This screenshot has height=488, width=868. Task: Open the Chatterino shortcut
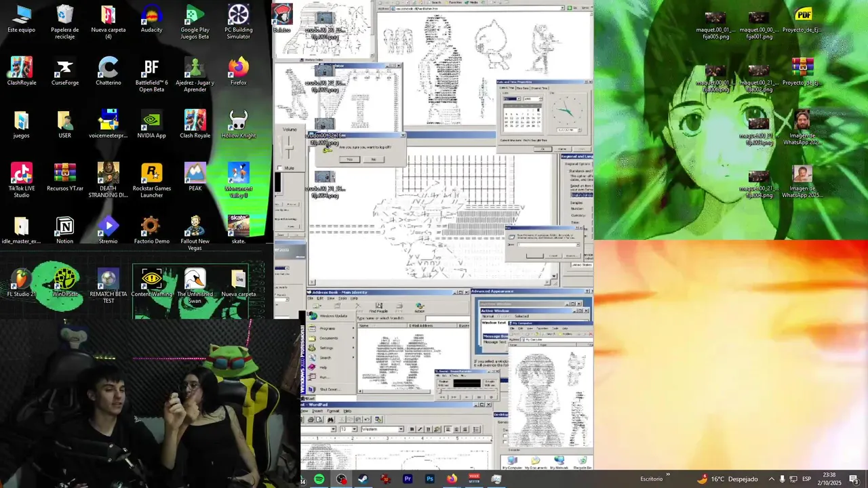[x=108, y=72]
